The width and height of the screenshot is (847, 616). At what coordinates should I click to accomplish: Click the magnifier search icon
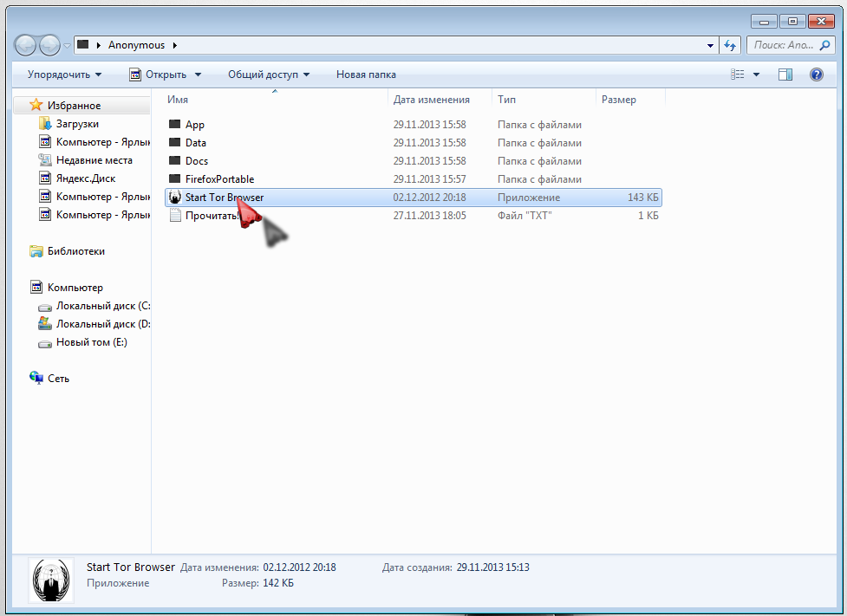pyautogui.click(x=824, y=45)
